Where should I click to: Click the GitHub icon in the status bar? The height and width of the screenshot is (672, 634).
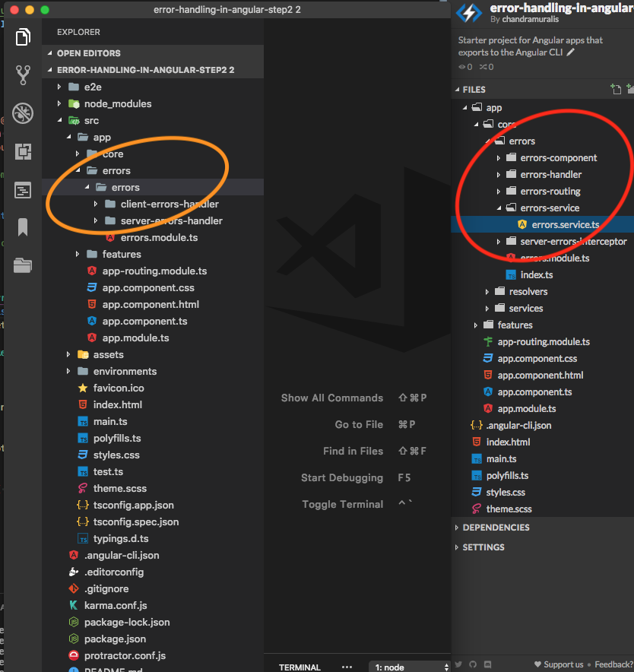472,664
